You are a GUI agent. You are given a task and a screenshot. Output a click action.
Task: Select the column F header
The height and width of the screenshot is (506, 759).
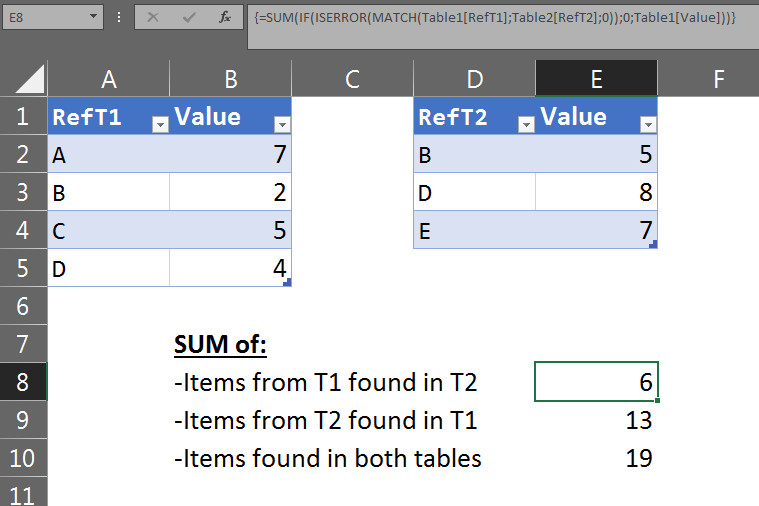point(718,79)
